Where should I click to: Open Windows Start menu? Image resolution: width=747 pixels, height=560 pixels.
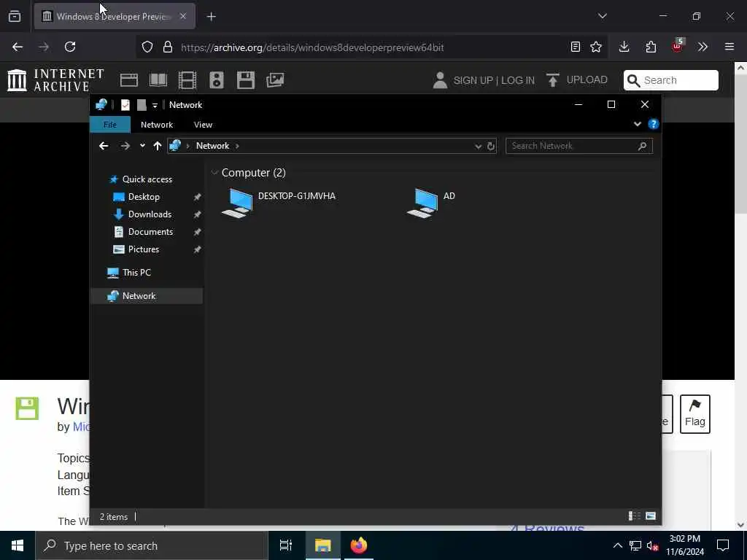18,545
